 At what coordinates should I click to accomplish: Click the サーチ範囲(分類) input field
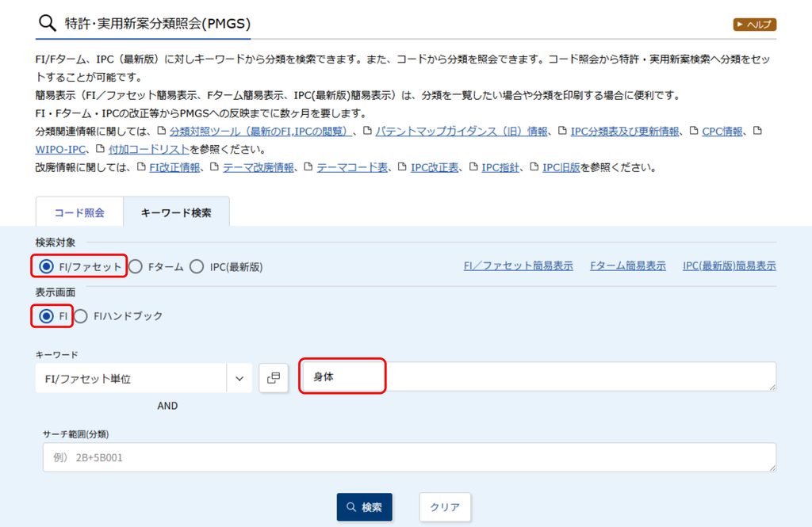pos(409,457)
